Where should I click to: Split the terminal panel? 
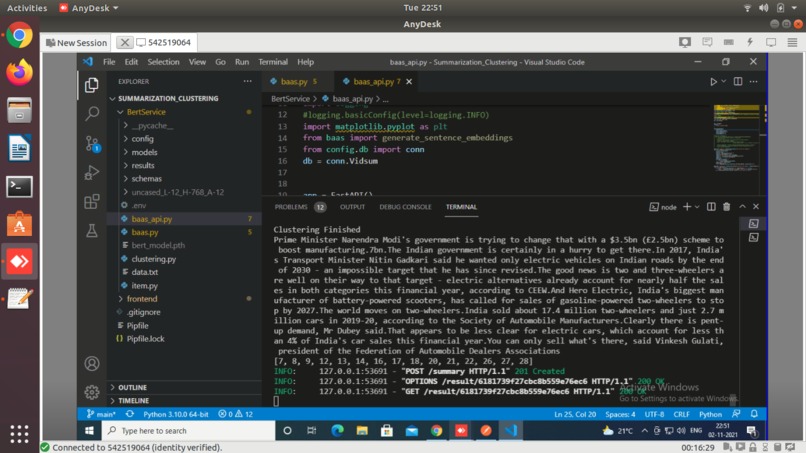coord(711,207)
